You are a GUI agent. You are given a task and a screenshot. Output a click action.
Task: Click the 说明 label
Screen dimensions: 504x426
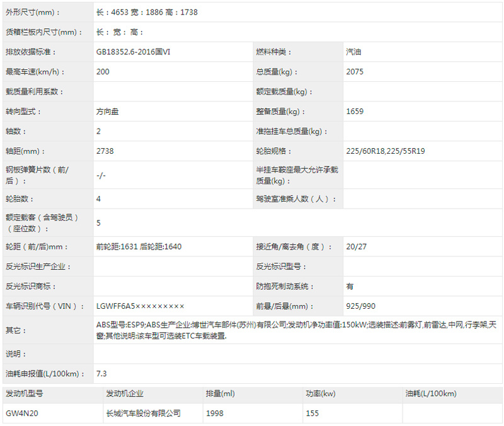[x=16, y=354]
